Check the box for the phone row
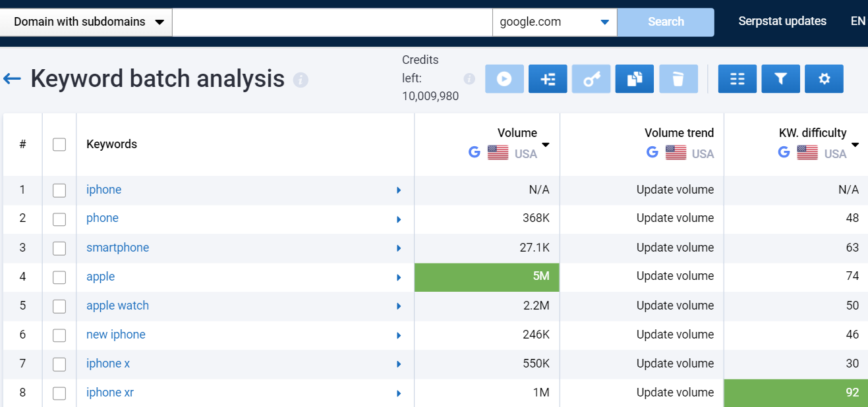868x407 pixels. click(59, 219)
